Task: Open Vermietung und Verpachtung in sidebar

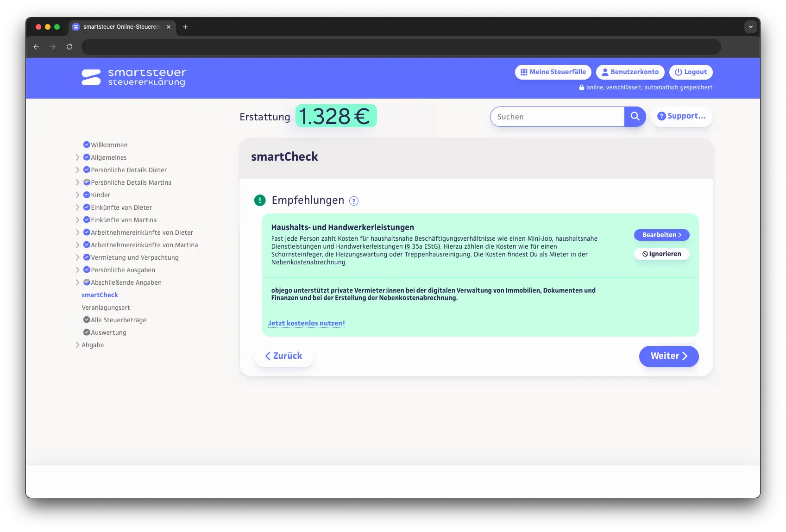Action: pos(134,257)
